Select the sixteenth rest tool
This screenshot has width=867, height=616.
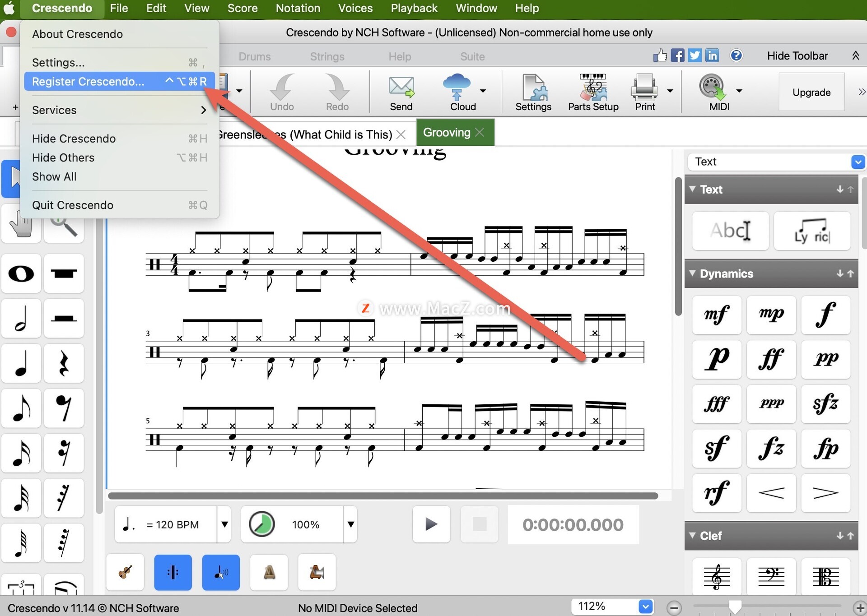tap(64, 453)
